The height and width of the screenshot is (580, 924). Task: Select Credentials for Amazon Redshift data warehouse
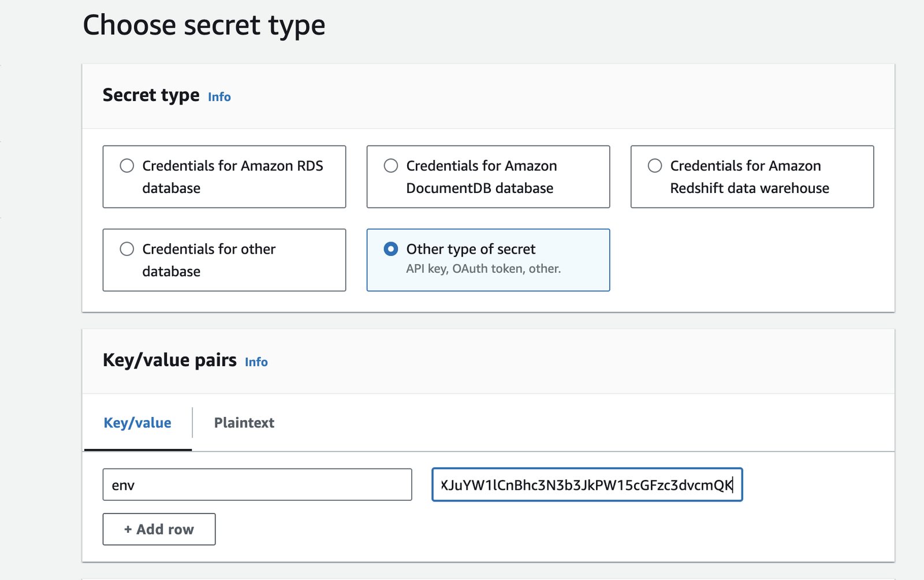655,165
